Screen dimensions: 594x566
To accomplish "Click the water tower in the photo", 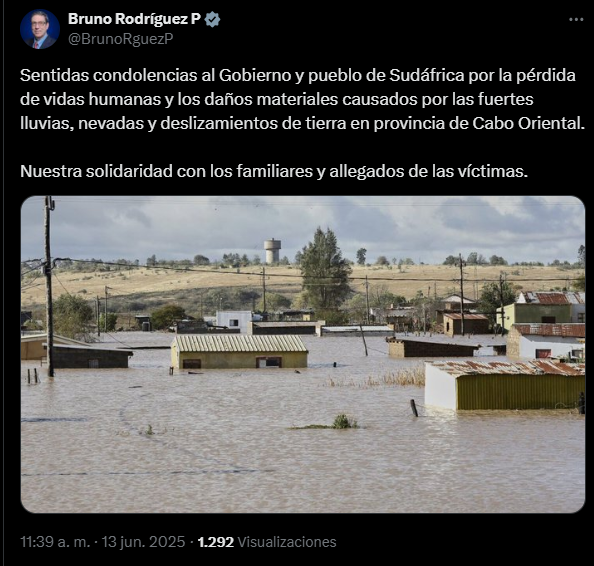I will [x=272, y=251].
